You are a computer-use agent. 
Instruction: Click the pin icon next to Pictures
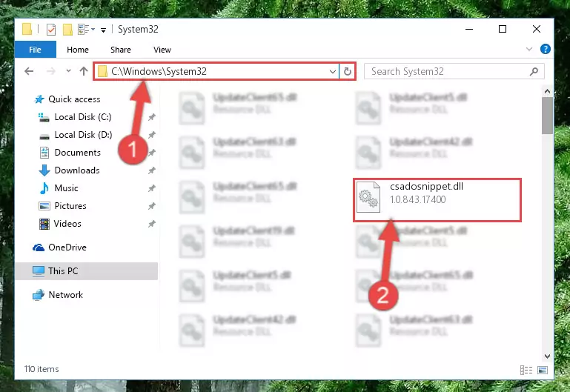pos(152,206)
